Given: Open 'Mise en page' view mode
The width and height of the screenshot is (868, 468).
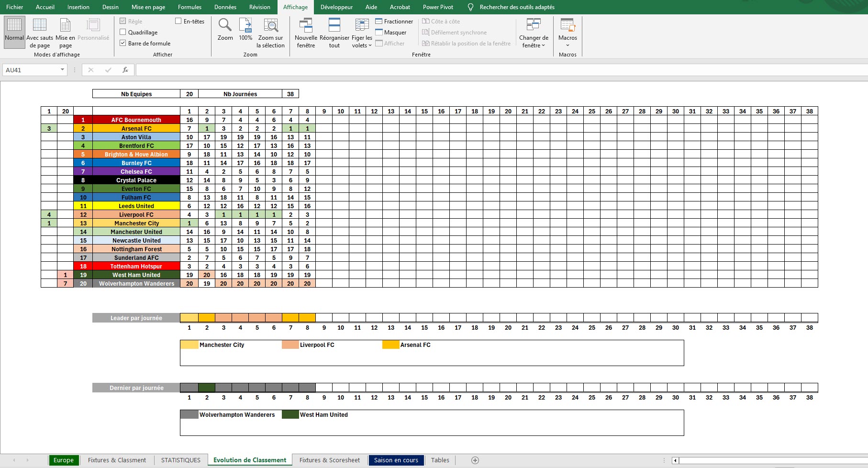Looking at the screenshot, I should tap(65, 32).
